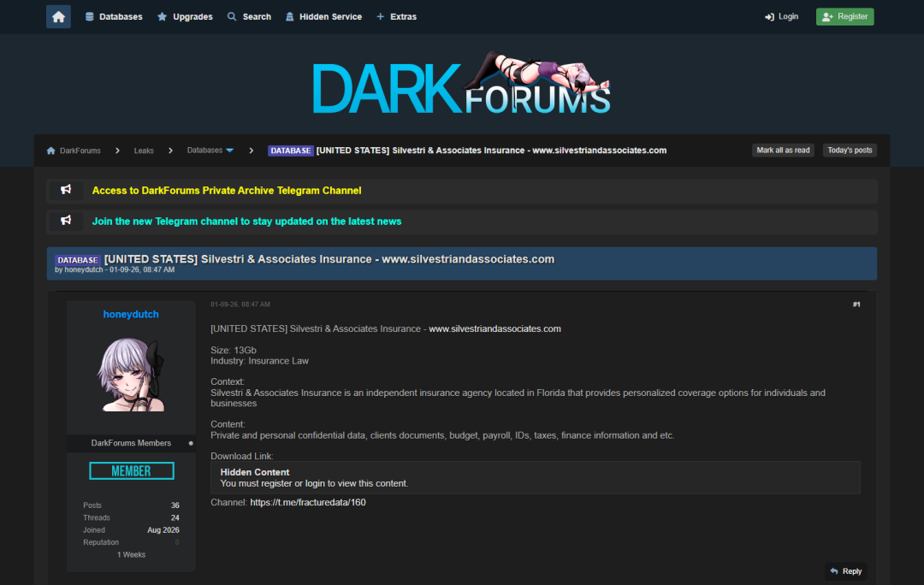Click the Threads count 24
Image resolution: width=924 pixels, height=585 pixels.
pos(175,517)
